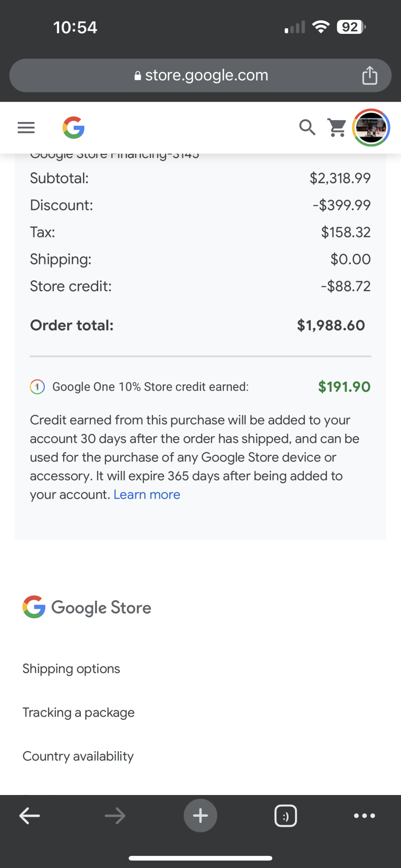Tap the Google One credit icon
The height and width of the screenshot is (868, 401).
tap(37, 387)
